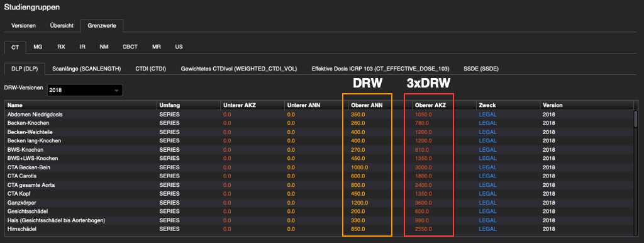
Task: Sort by Zweck column header
Action: 508,105
